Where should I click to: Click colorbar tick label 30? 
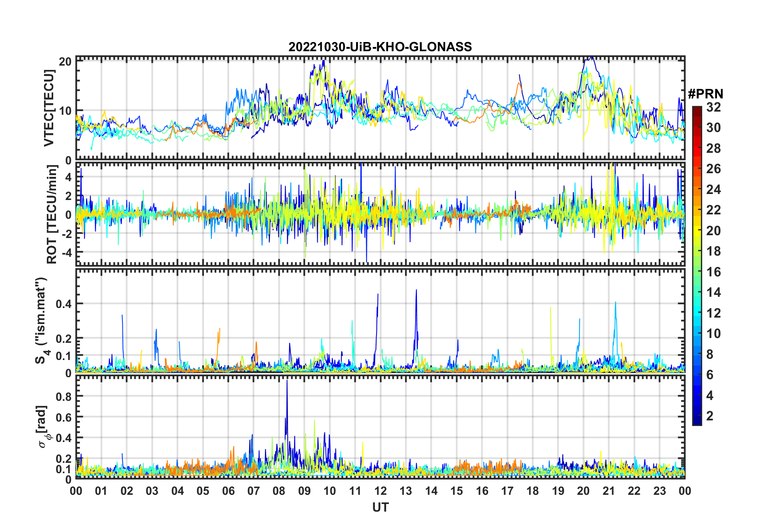(714, 128)
